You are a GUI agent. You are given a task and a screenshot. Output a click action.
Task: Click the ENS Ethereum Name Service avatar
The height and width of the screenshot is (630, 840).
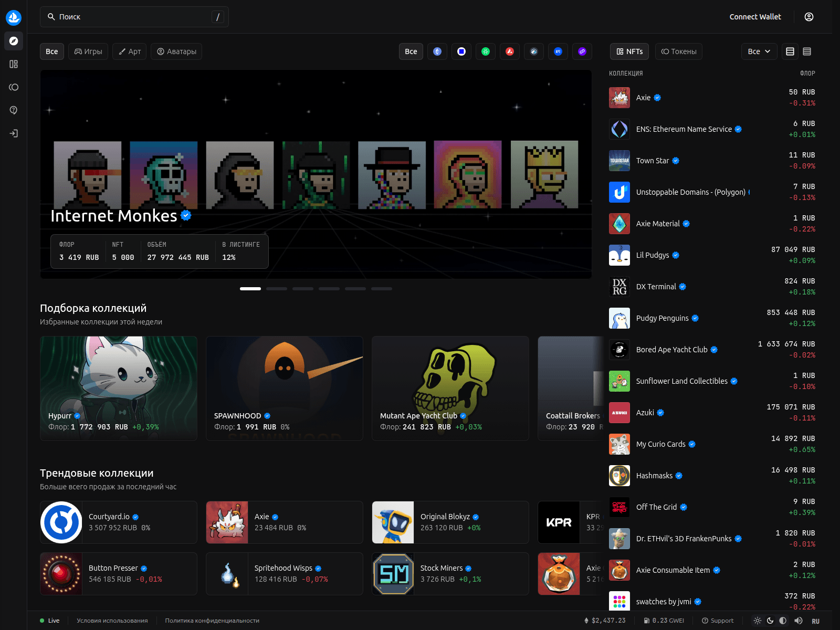[619, 129]
